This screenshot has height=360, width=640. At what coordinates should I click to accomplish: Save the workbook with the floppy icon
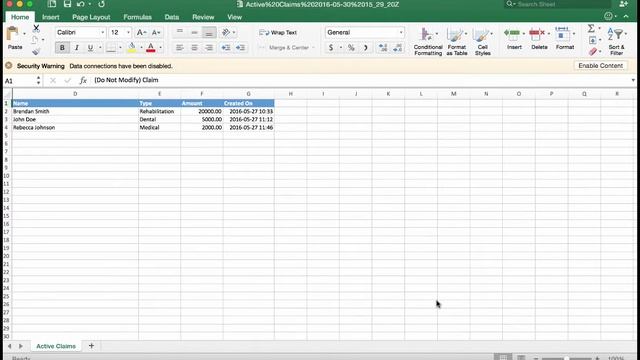pos(67,4)
